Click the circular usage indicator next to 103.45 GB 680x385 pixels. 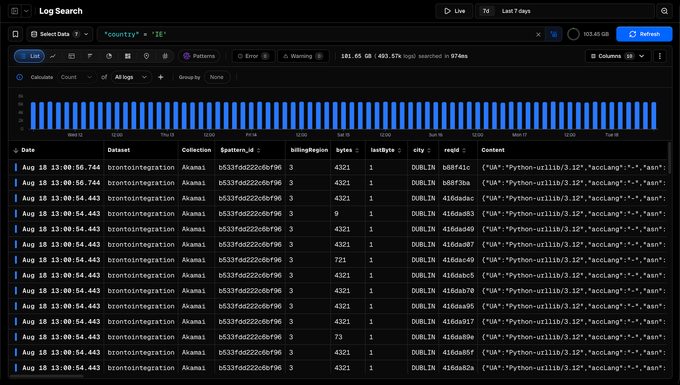(573, 34)
